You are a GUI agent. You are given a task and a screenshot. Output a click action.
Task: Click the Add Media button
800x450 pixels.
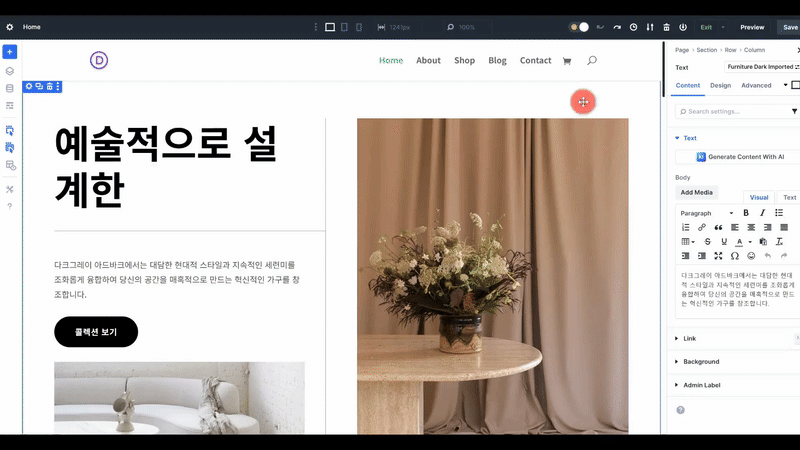tap(697, 192)
